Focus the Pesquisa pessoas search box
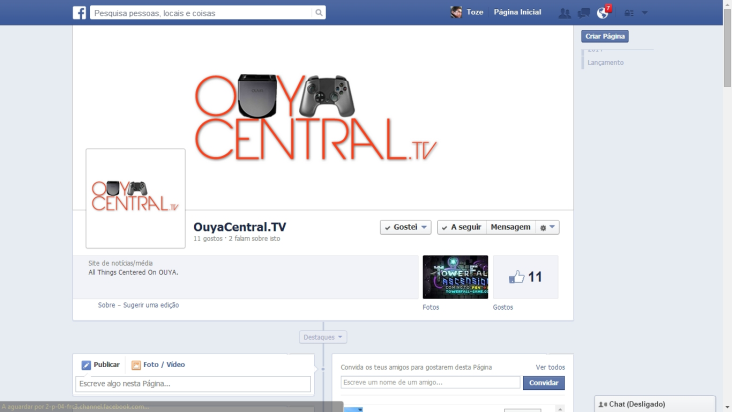The width and height of the screenshot is (732, 412). coord(202,13)
